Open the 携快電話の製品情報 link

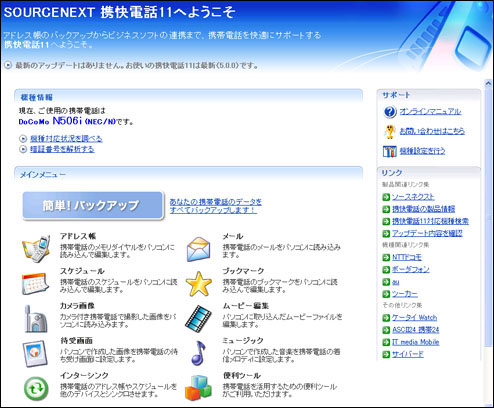pos(423,209)
